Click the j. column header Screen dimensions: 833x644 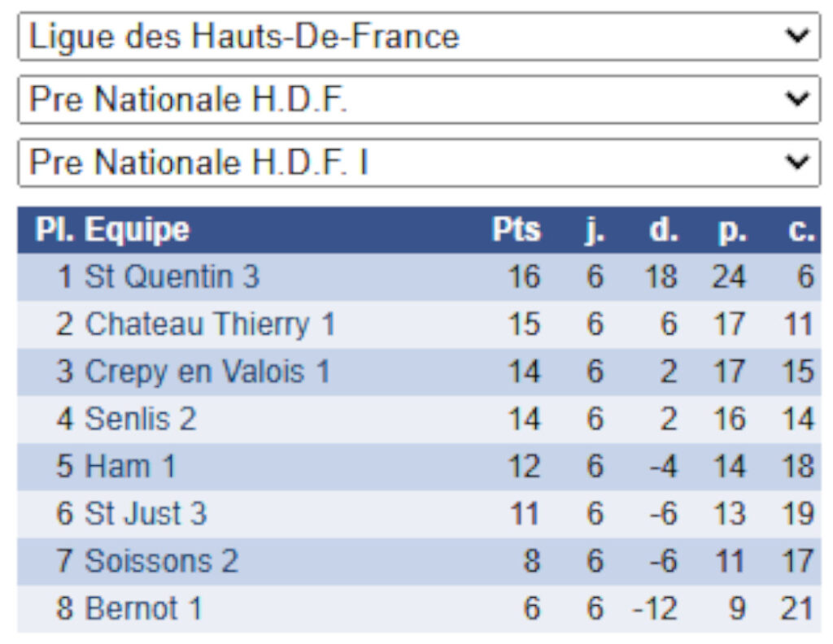[595, 230]
